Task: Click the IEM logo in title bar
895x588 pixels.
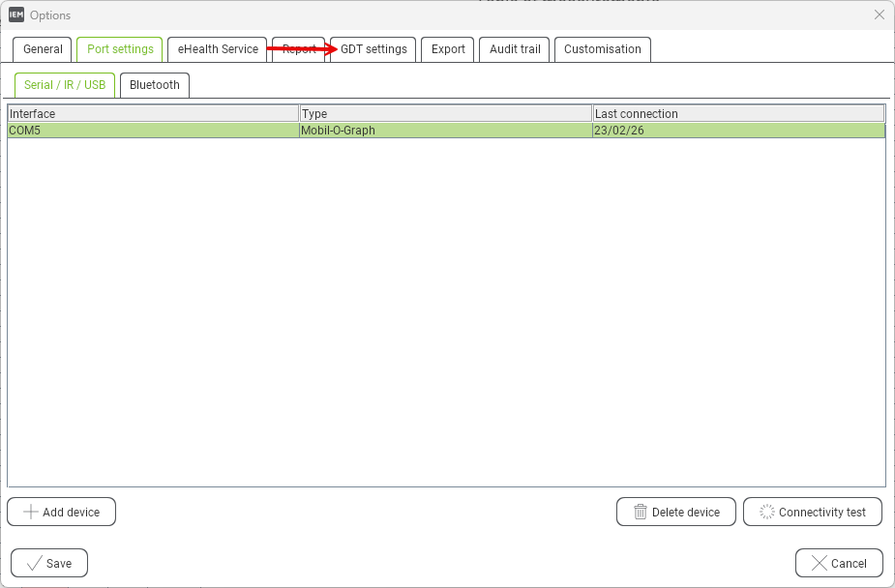Action: [x=16, y=15]
